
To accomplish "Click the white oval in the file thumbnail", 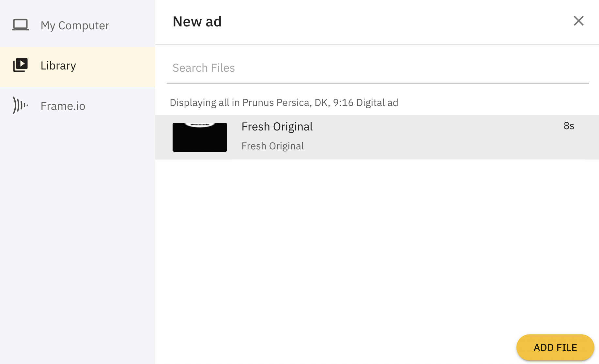I will click(x=200, y=125).
